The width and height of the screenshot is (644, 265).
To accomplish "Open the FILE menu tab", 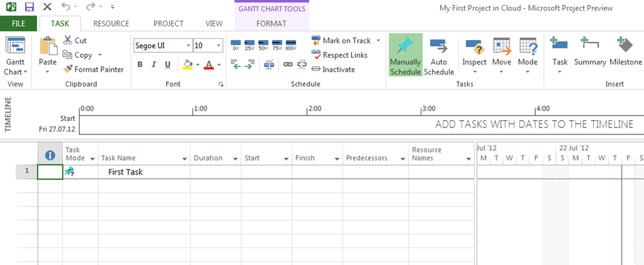I will tap(18, 24).
